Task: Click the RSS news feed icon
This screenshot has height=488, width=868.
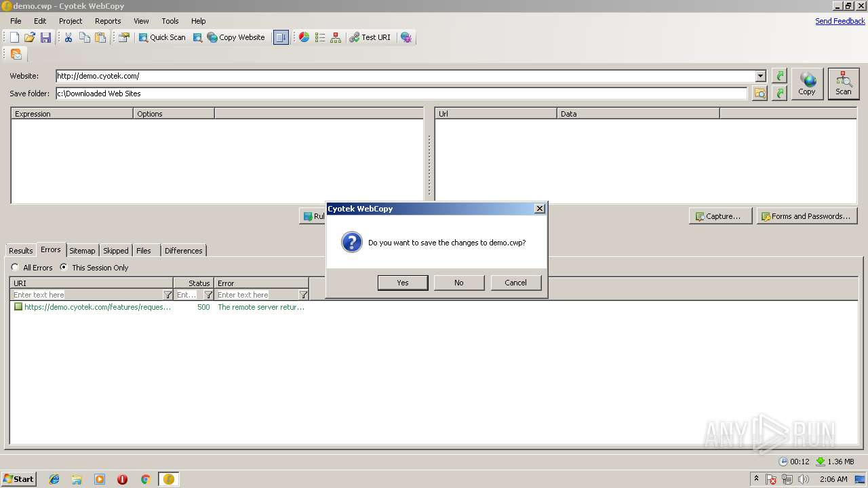Action: coord(16,54)
